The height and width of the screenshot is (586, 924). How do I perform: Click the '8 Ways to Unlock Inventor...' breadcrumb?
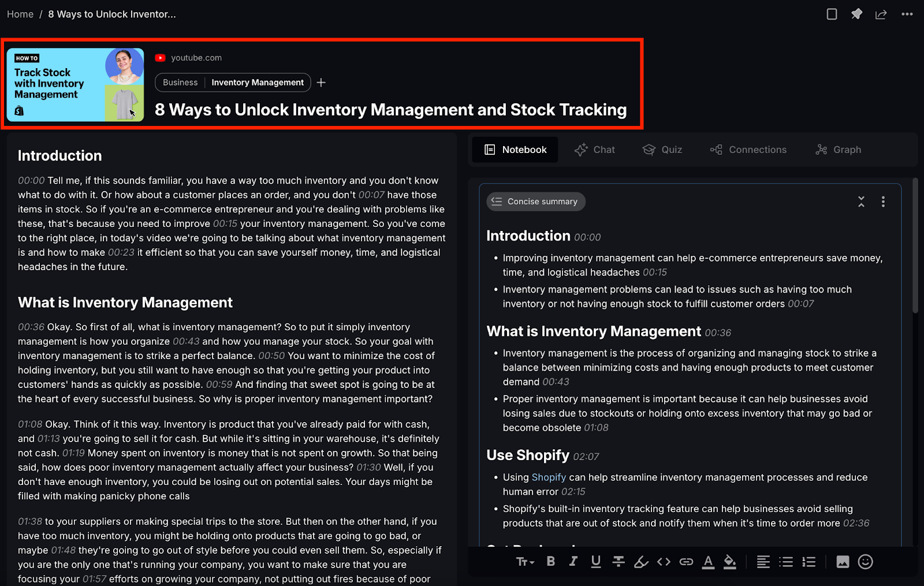(x=112, y=14)
